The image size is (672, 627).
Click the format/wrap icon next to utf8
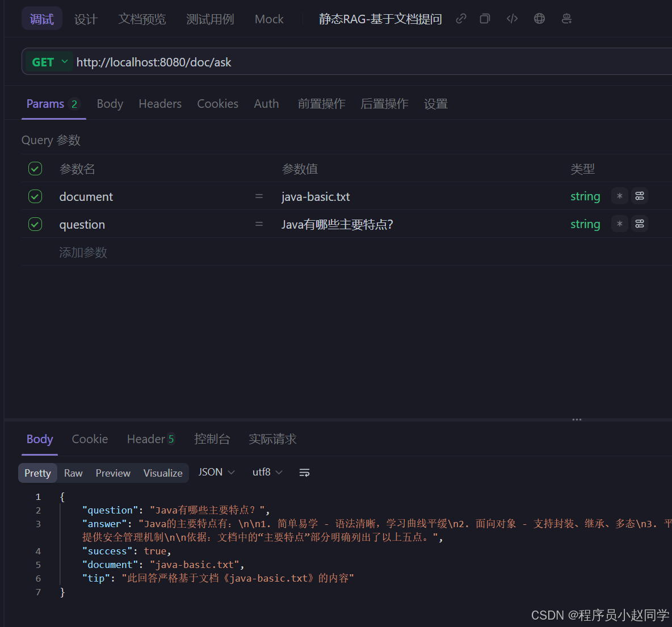304,472
